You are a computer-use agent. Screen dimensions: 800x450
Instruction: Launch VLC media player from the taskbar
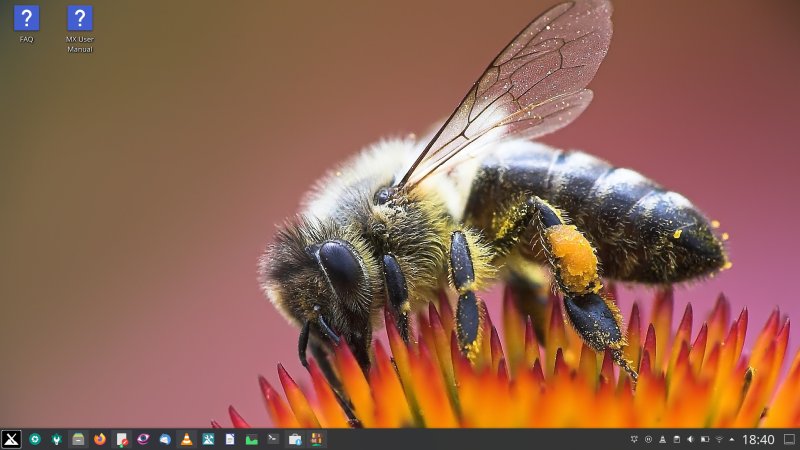coord(187,439)
